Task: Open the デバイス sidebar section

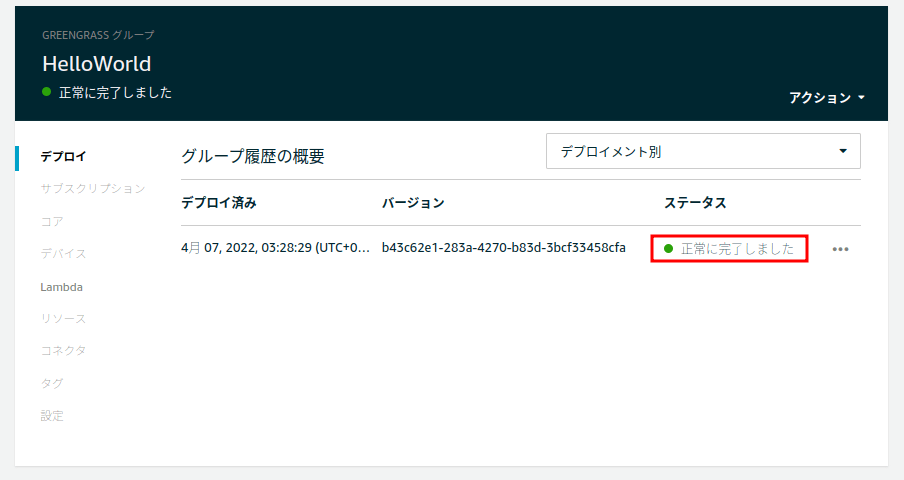Action: point(63,254)
